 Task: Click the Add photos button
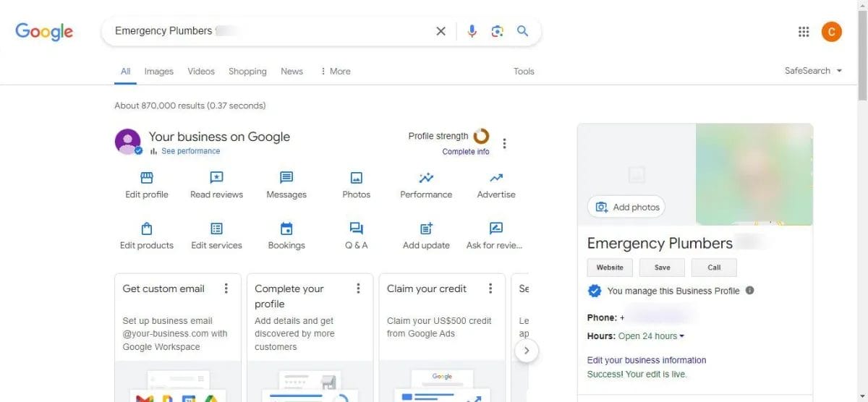pyautogui.click(x=626, y=208)
